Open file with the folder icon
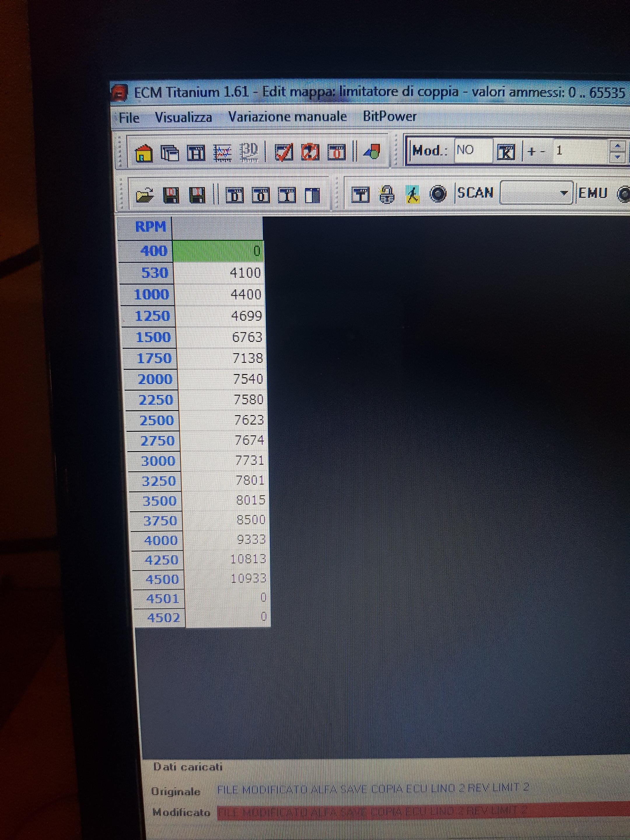The image size is (630, 840). point(144,195)
